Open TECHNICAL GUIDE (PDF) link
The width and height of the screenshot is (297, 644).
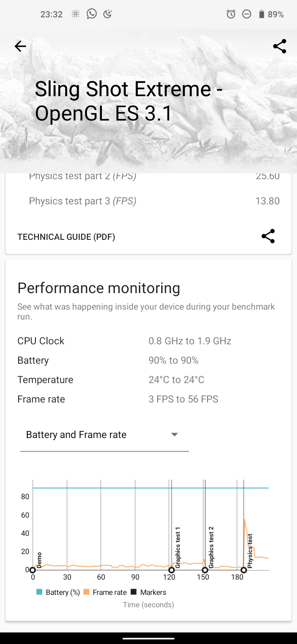66,237
